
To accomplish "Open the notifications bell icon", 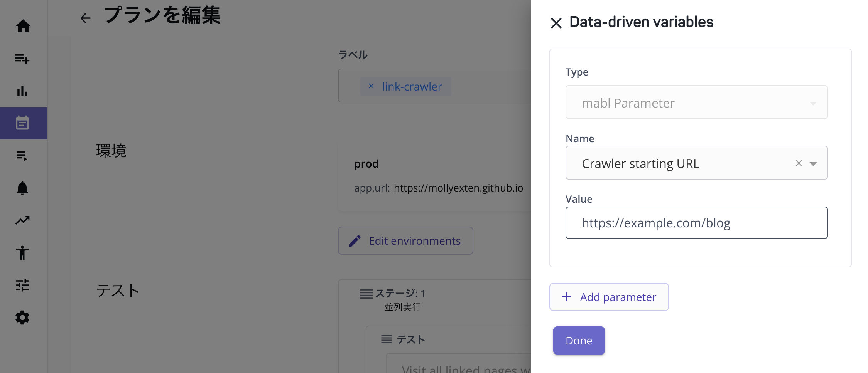I will 22,188.
